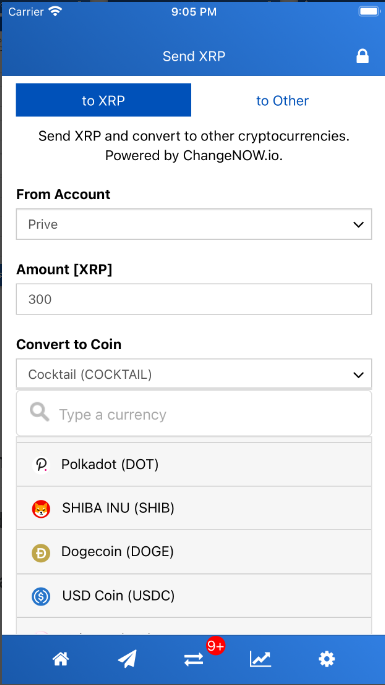Tap the USD Coin logo icon
385x685 pixels.
(x=41, y=596)
